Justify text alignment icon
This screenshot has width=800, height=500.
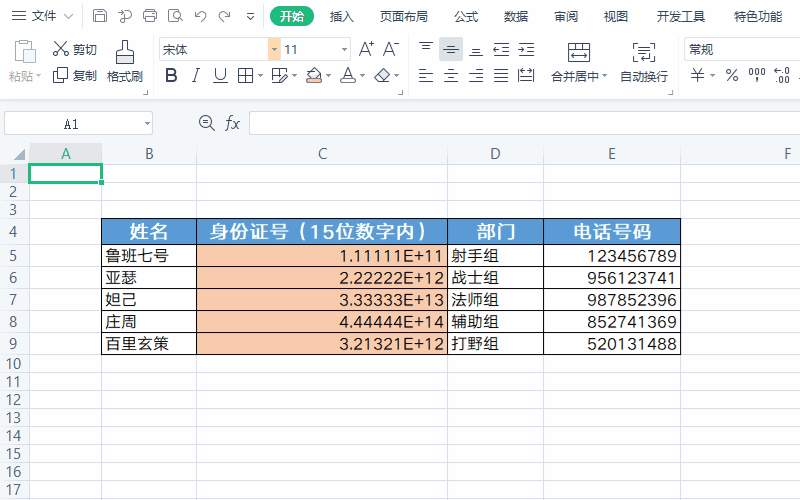[501, 76]
